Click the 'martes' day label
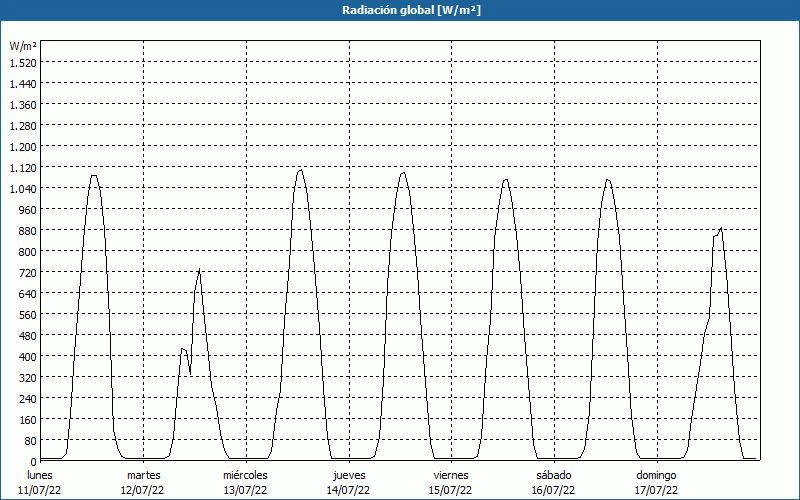The image size is (800, 500). point(143,475)
